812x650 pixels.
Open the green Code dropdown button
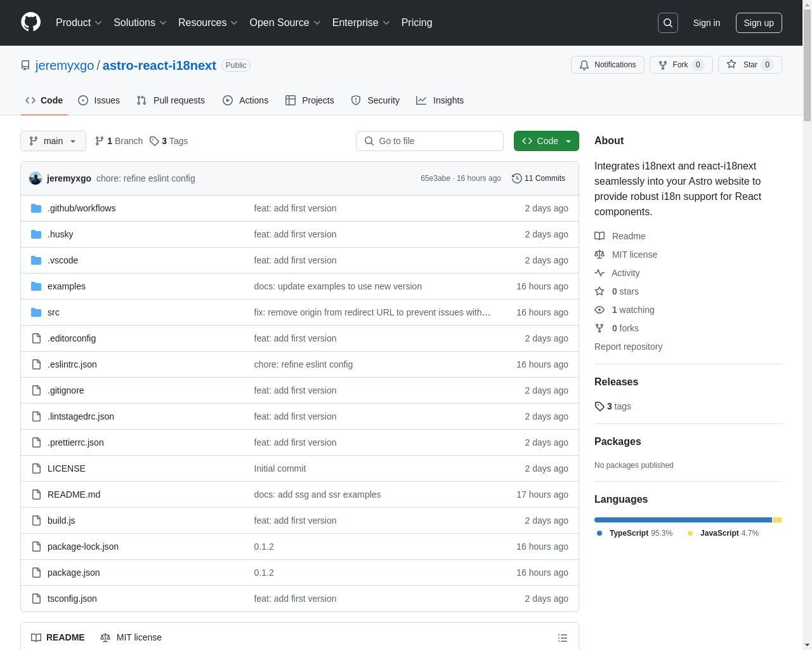point(546,141)
